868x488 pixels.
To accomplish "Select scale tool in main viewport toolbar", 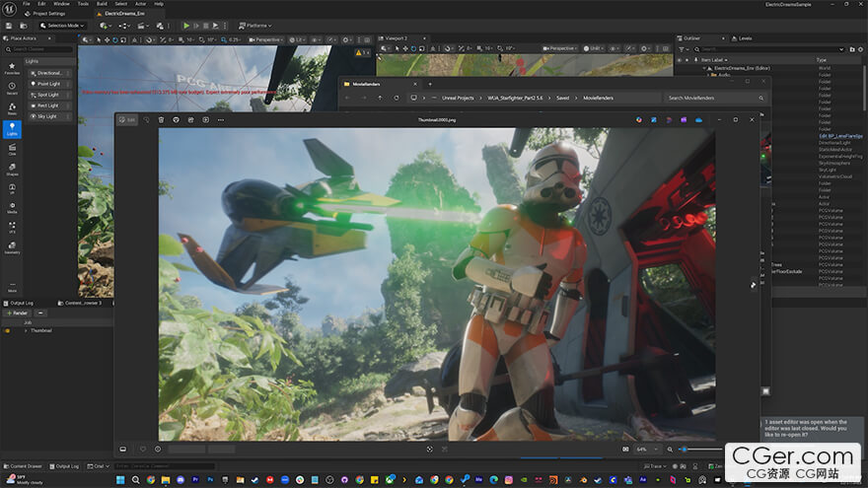I will [x=123, y=39].
